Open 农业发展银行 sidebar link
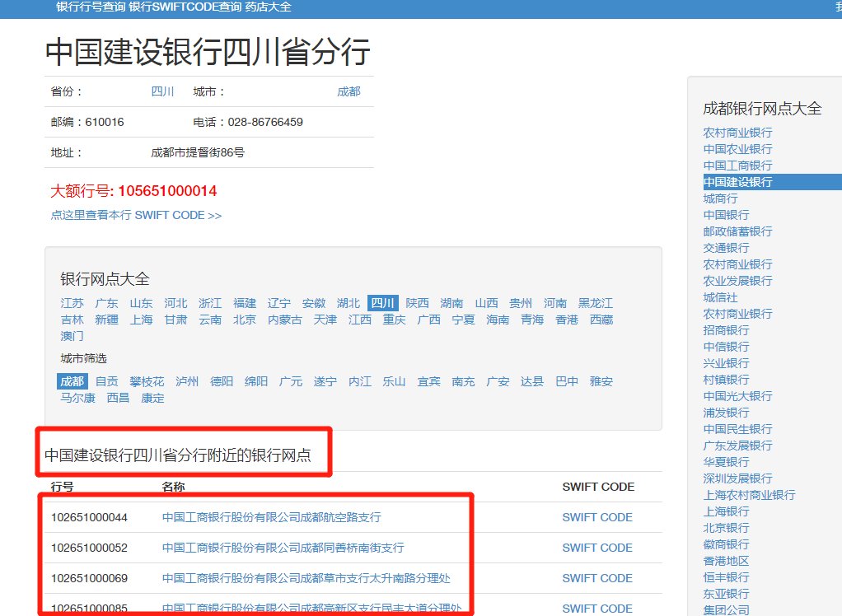 pos(738,281)
